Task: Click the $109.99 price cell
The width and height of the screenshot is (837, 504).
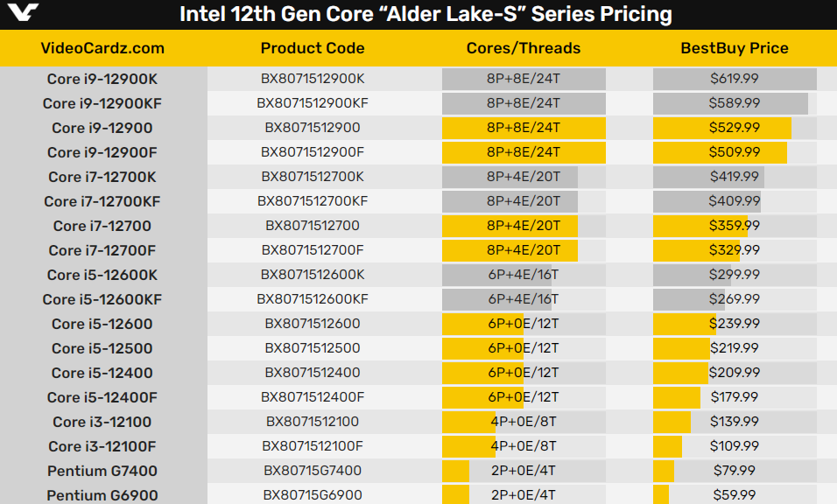Action: (735, 446)
